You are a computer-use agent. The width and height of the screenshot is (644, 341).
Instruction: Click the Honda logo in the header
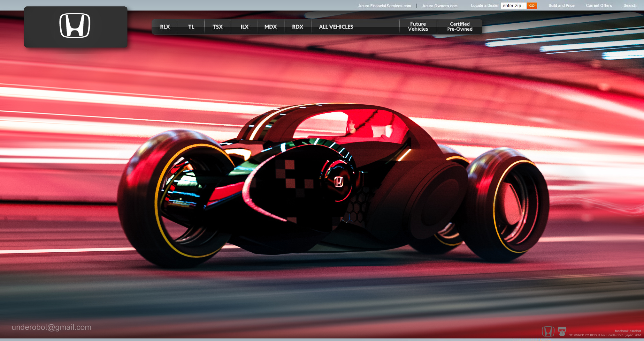[75, 26]
